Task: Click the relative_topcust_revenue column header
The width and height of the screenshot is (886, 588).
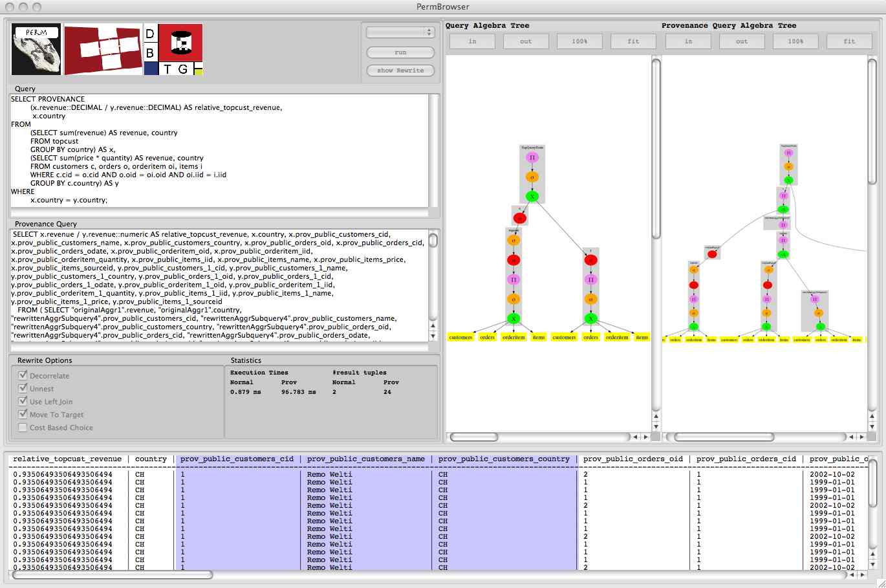Action: pos(67,459)
